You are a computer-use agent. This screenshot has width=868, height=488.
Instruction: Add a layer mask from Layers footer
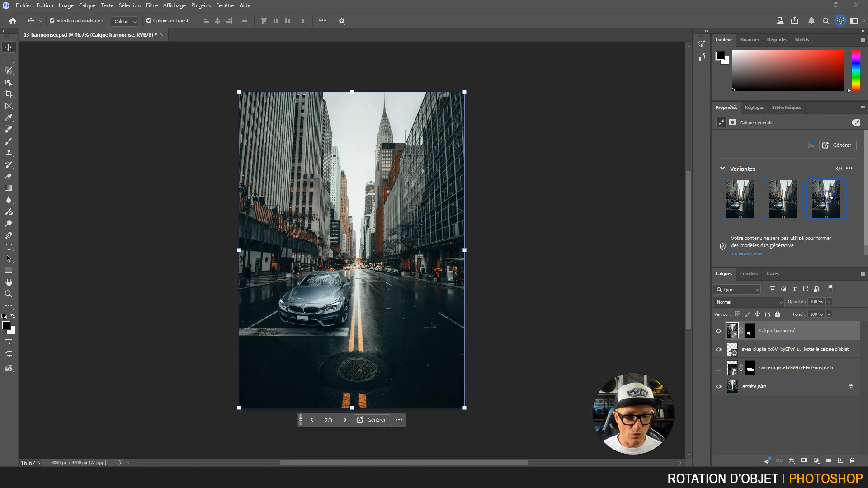803,460
